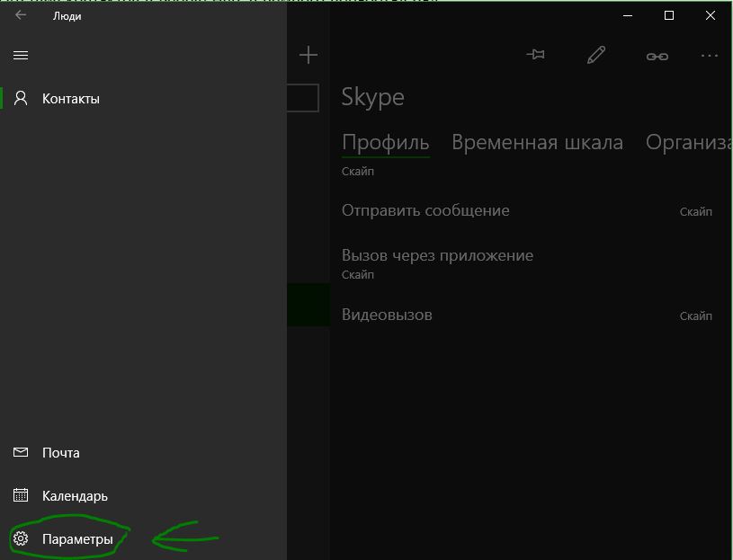This screenshot has width=733, height=560.
Task: Click the back arrow in title bar
Action: (21, 15)
